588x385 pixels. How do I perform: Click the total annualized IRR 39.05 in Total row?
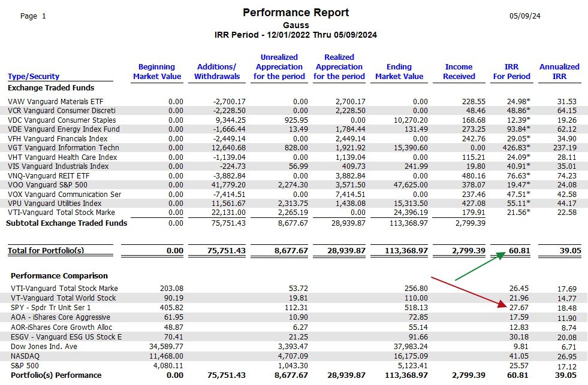pos(571,250)
